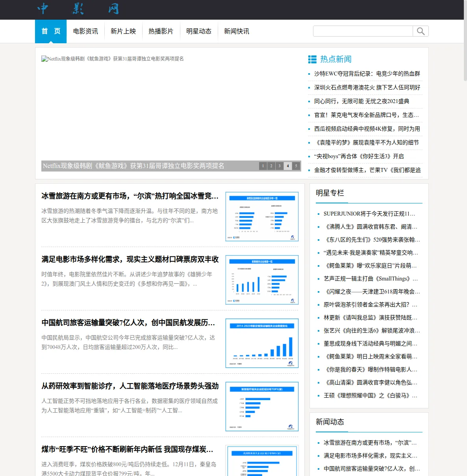
Task: Click the 中影网 site logo
Action: click(x=78, y=9)
